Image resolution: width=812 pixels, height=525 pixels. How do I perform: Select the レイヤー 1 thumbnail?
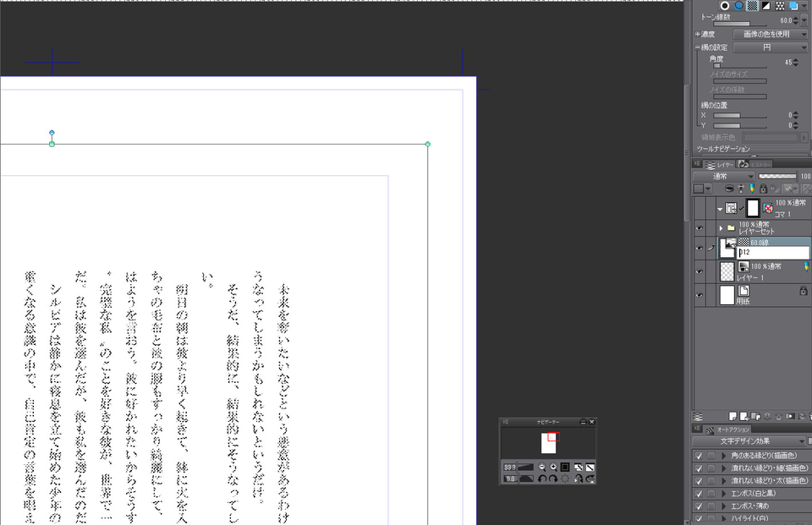coord(727,271)
